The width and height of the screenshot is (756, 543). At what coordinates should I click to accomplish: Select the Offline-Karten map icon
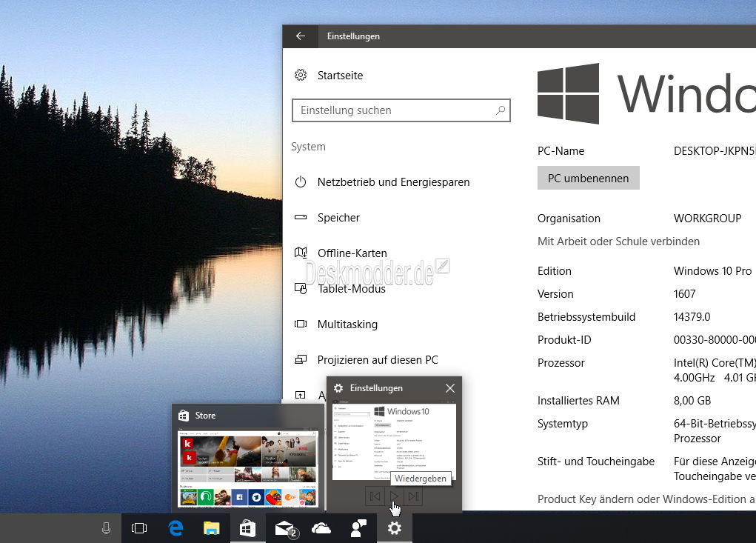click(x=301, y=253)
